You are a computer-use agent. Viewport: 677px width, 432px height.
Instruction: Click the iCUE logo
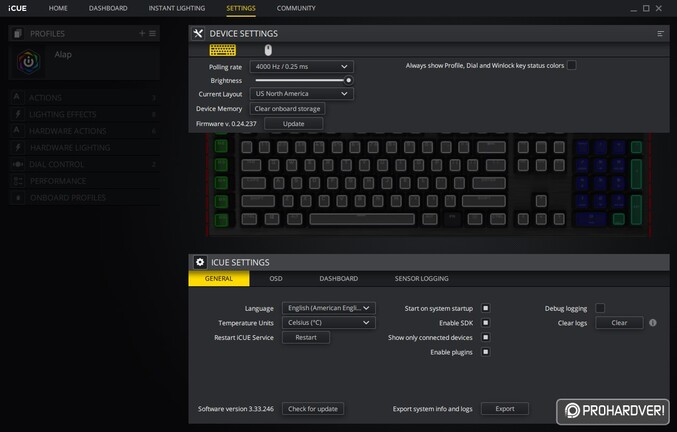point(17,8)
